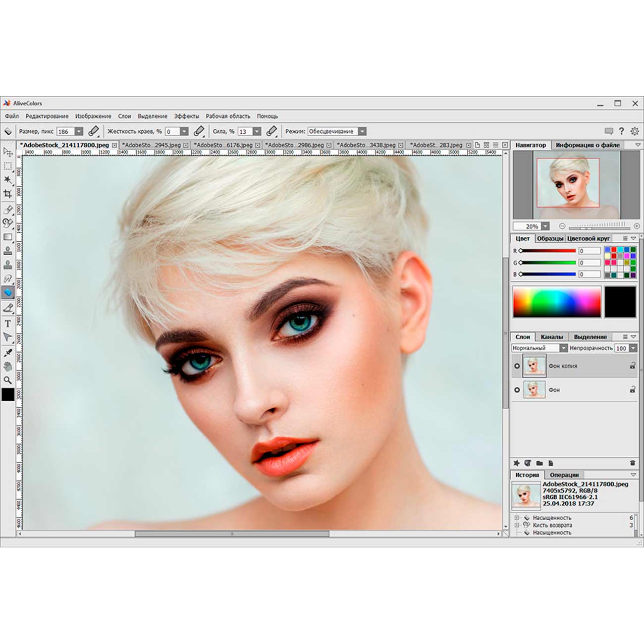Image resolution: width=644 pixels, height=644 pixels.
Task: Toggle visibility of the "Фон" layer
Action: click(x=517, y=390)
